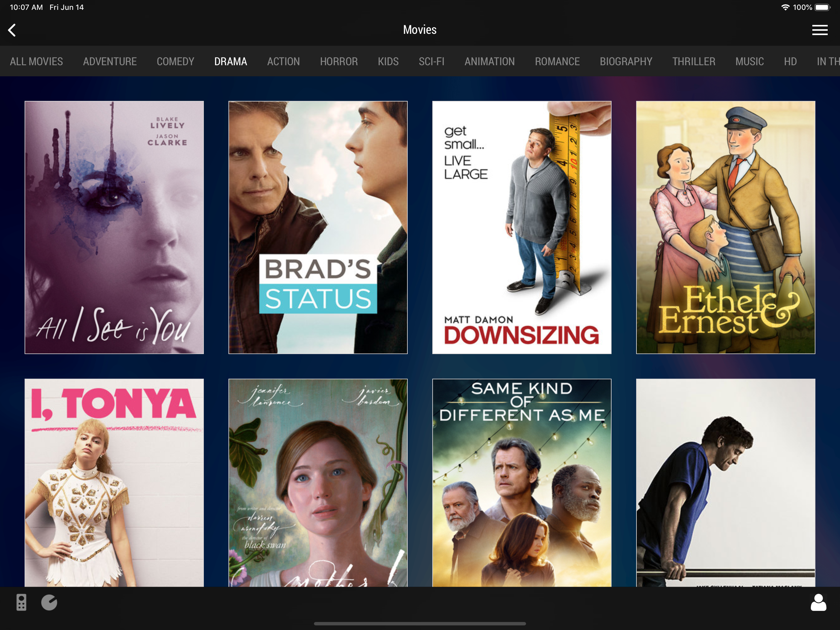Open All I See Is You poster
Screen dimensions: 840x630
(x=114, y=227)
